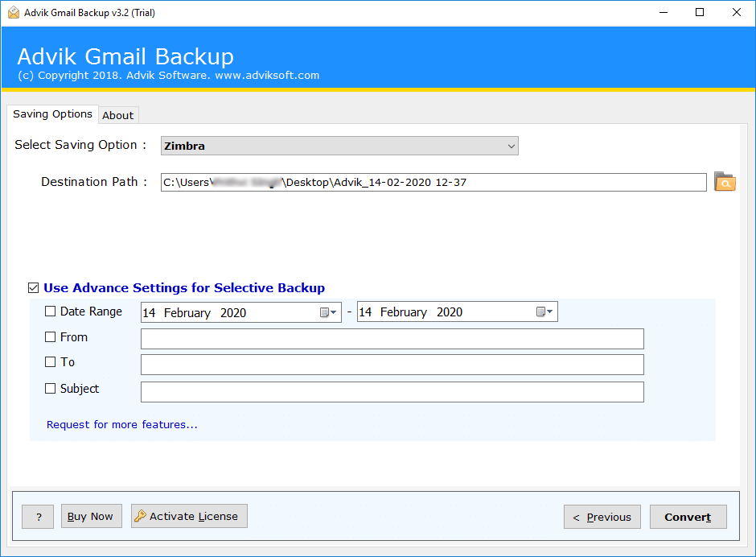The image size is (756, 557).
Task: Click the Advik envelope icon in title bar
Action: coord(14,13)
